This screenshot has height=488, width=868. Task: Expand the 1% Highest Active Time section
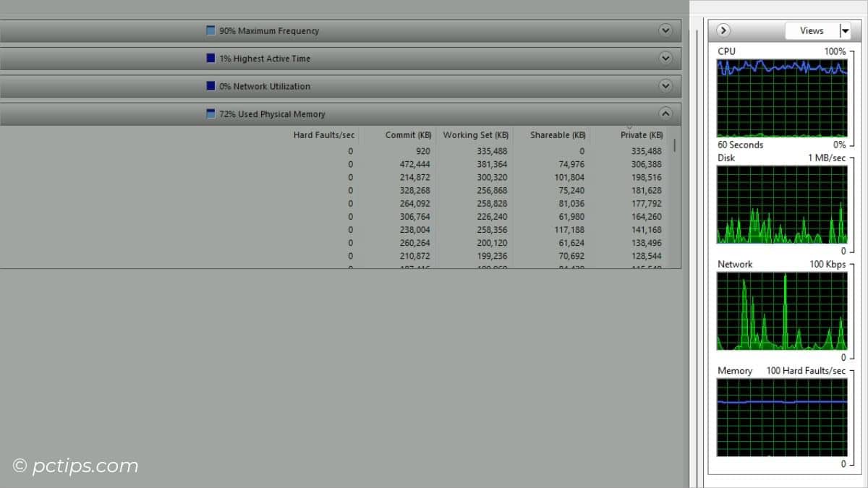pyautogui.click(x=665, y=58)
